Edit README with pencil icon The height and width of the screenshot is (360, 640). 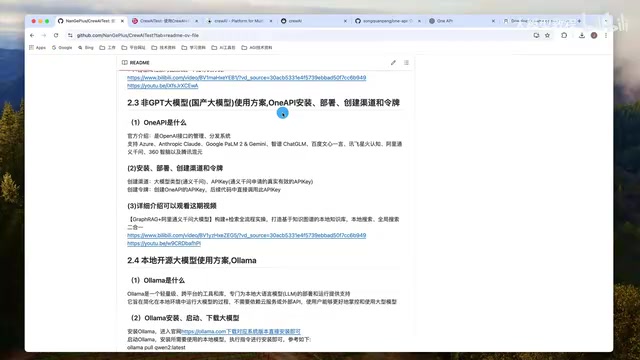pyautogui.click(x=393, y=62)
